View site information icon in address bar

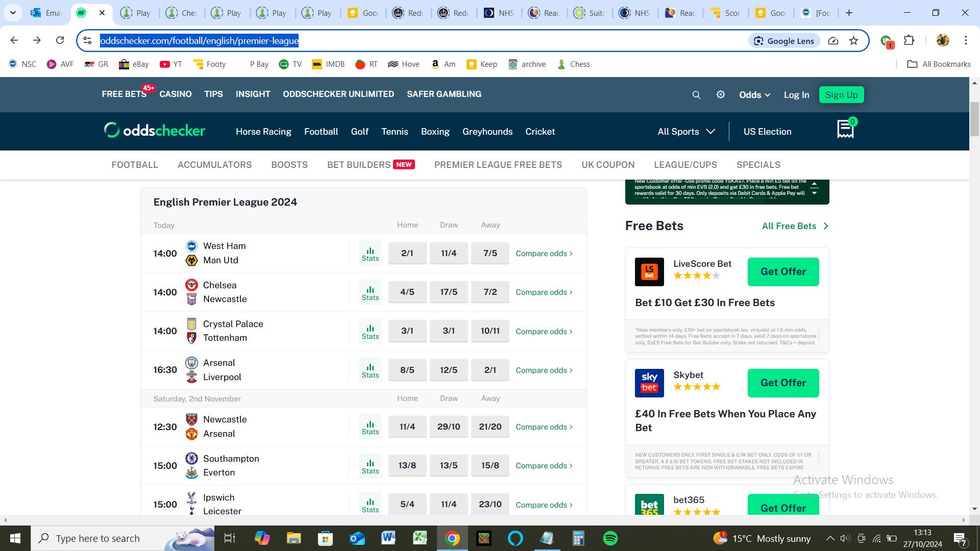point(87,41)
